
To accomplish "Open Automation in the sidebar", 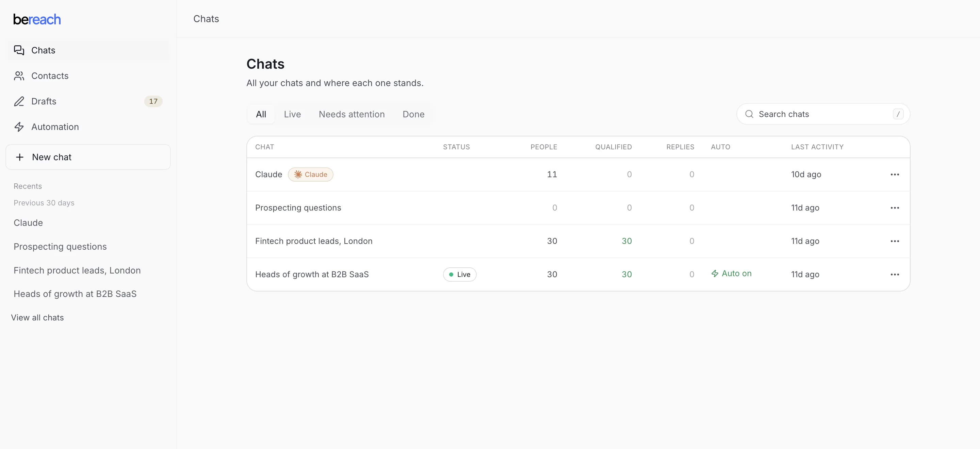I will [88, 127].
